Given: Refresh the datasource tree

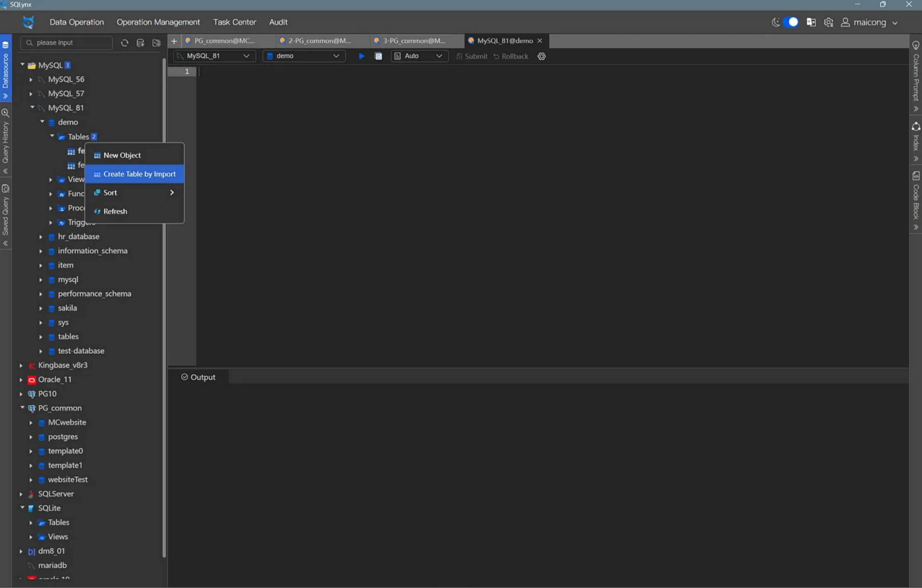Looking at the screenshot, I should (125, 43).
